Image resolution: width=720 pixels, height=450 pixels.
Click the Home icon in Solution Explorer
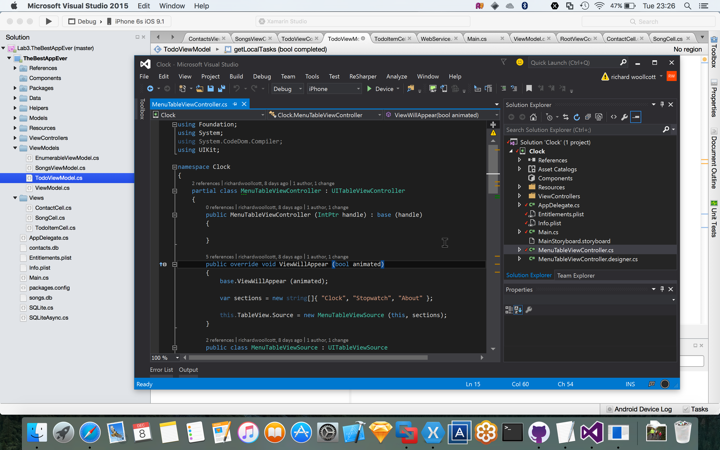click(533, 117)
